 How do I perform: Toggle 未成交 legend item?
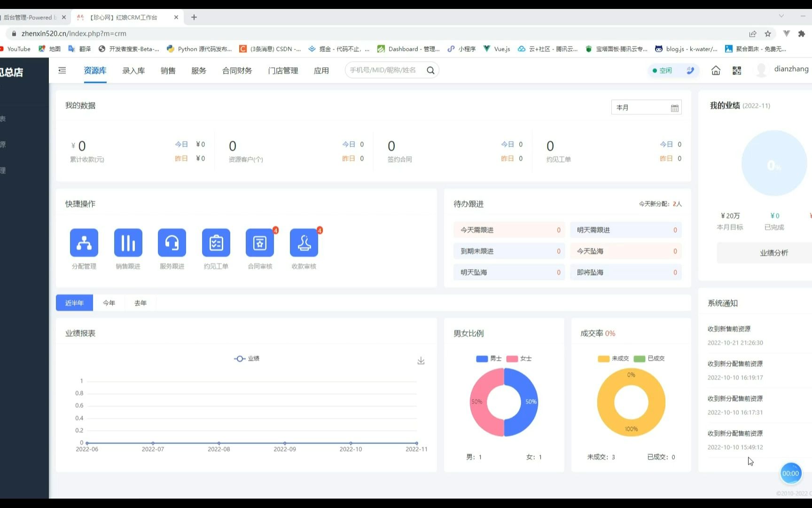(x=613, y=358)
